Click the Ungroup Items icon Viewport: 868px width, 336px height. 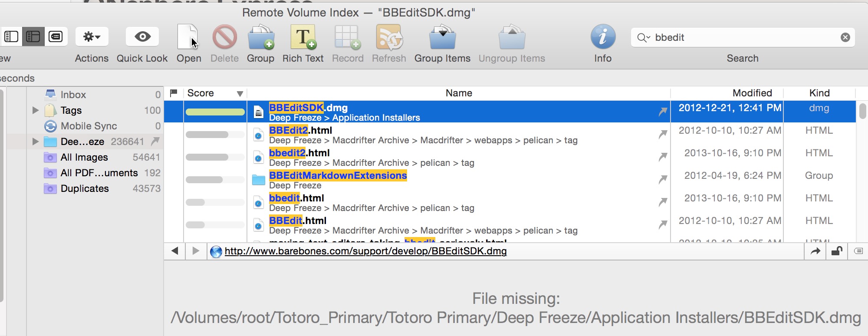[x=512, y=37]
